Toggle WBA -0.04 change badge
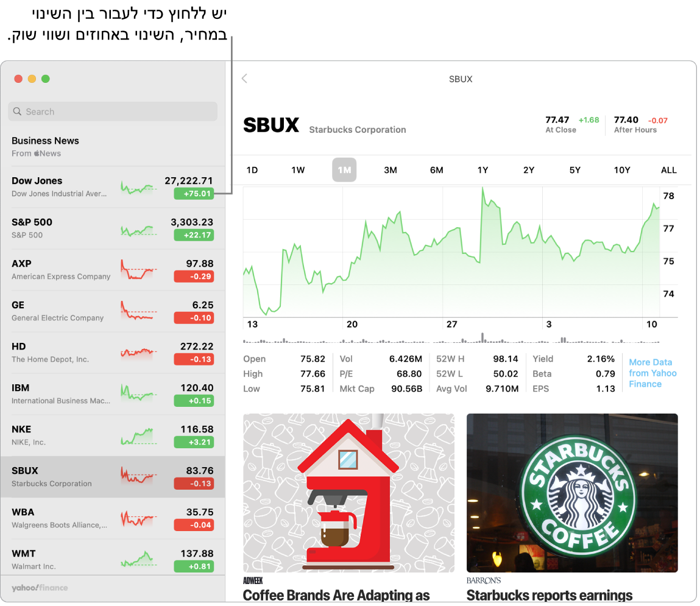700x606 pixels. tap(194, 525)
